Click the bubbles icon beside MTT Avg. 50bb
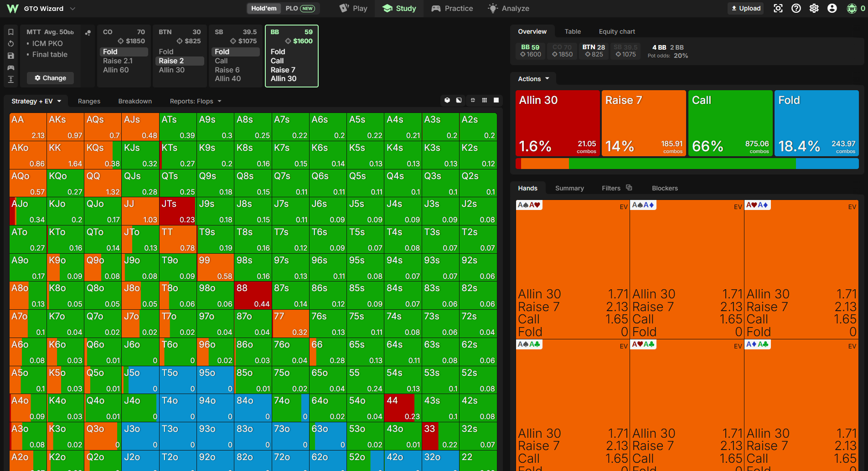The height and width of the screenshot is (471, 868). pyautogui.click(x=88, y=32)
